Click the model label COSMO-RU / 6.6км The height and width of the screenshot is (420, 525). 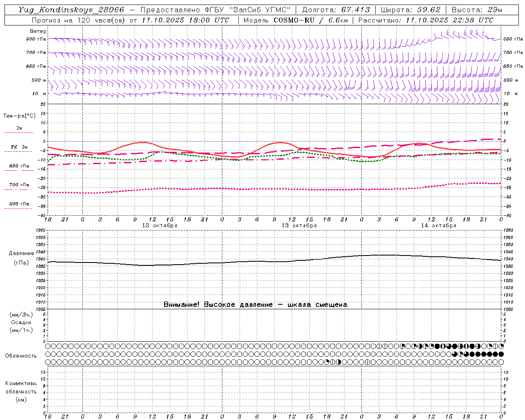point(310,20)
